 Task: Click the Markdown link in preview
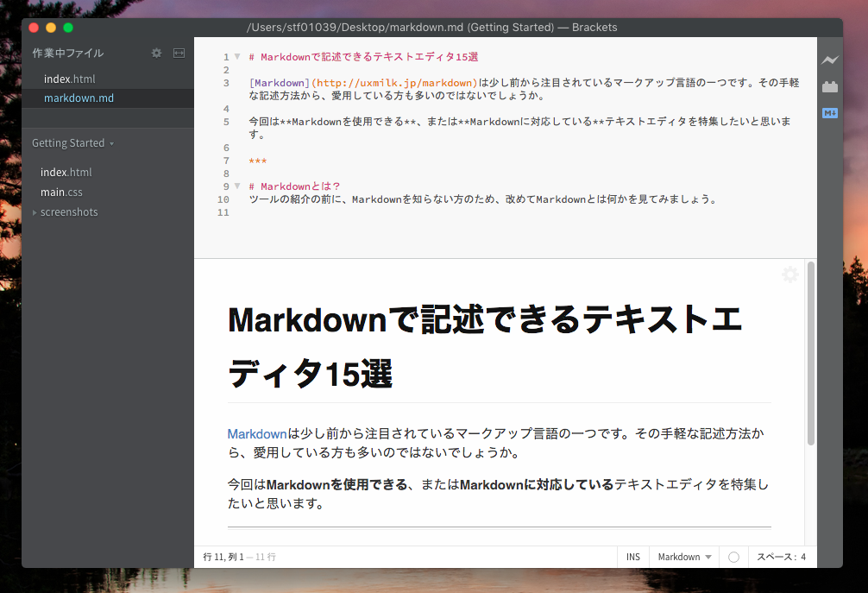256,433
